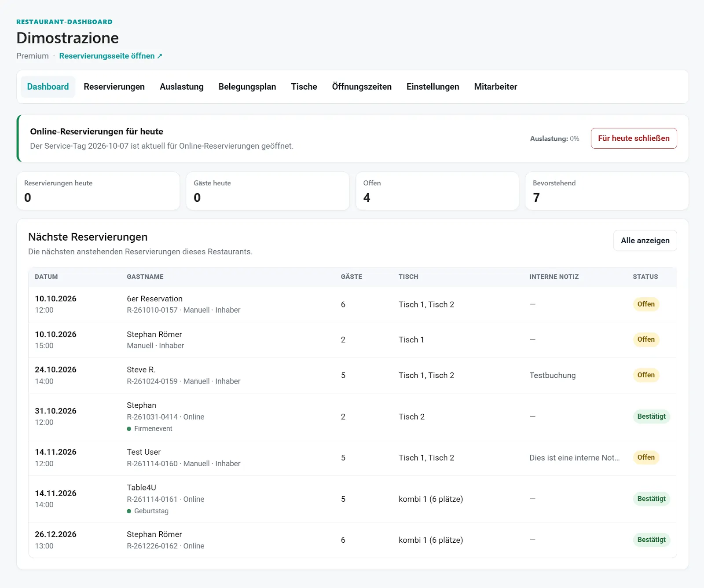Click the STATUS column header
Viewport: 704px width, 588px height.
point(645,277)
